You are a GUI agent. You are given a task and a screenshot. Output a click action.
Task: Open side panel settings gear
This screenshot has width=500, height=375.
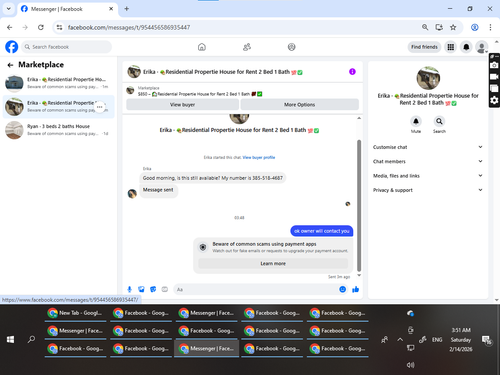coord(494,100)
